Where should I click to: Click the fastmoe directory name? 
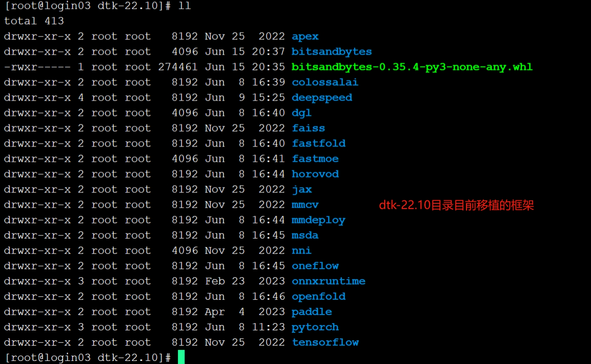[x=315, y=159]
